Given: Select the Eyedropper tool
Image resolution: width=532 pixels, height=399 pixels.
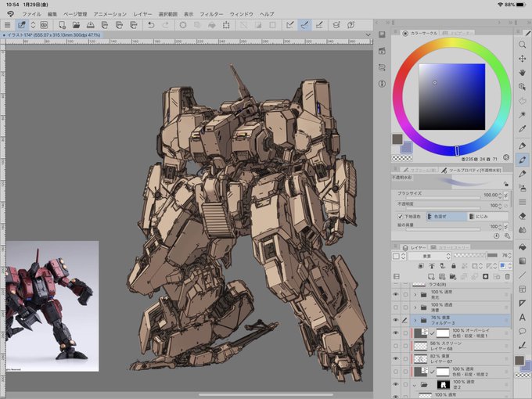Looking at the screenshot, I should click(522, 128).
